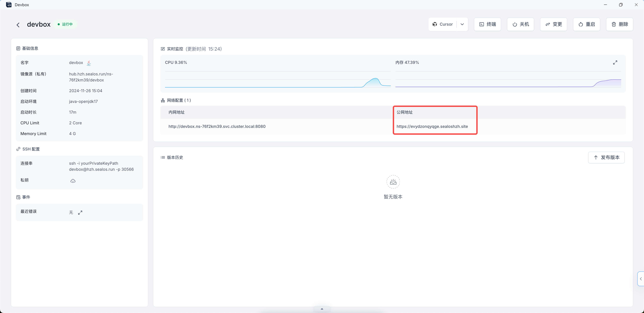Copy the internal address devbox.ns-76f2km39.svc.cluster.local:8080

(217, 126)
